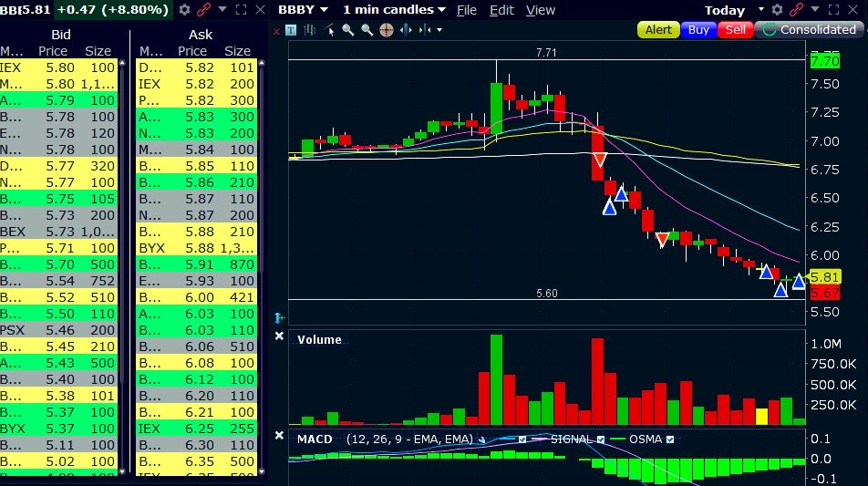Sort by Ask Price column header
Screen dimensions: 868x486
click(192, 51)
